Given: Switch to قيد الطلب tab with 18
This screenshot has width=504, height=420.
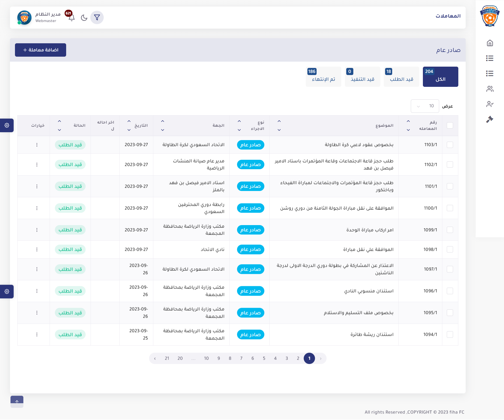Looking at the screenshot, I should coord(401,77).
